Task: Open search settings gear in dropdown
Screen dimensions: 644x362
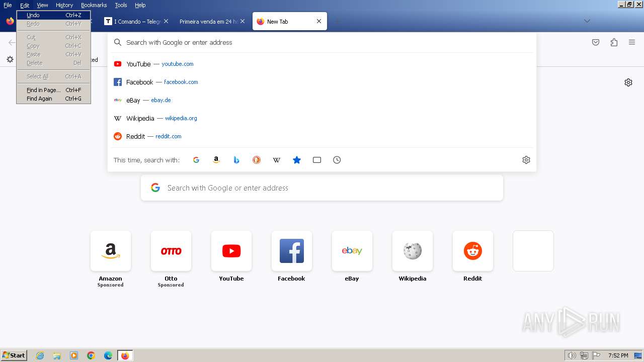Action: tap(526, 160)
